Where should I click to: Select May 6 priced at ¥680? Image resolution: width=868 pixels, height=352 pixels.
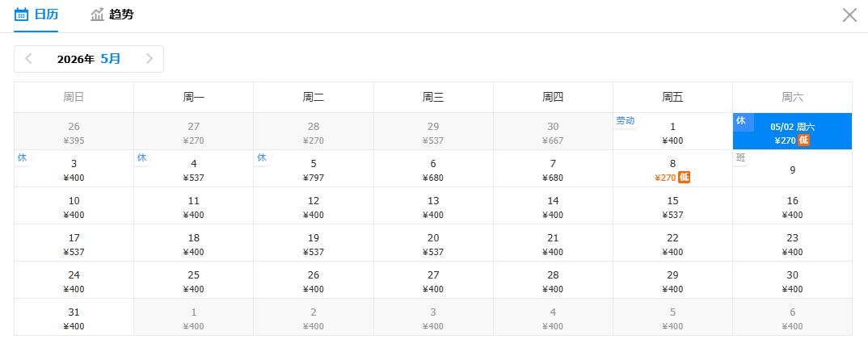433,170
